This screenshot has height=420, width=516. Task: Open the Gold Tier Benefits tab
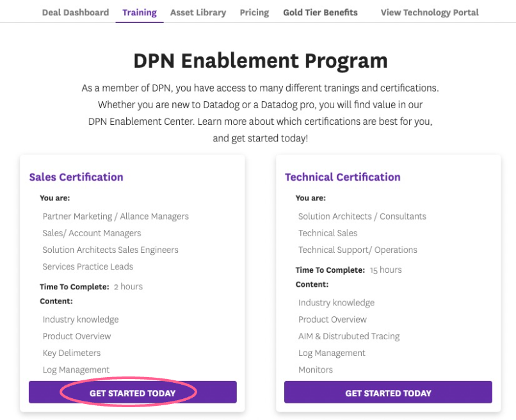320,12
